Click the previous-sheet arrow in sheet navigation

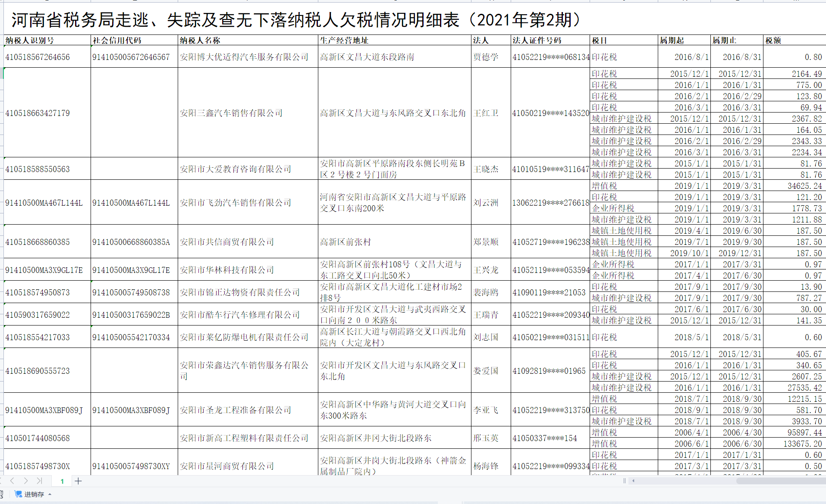12,481
